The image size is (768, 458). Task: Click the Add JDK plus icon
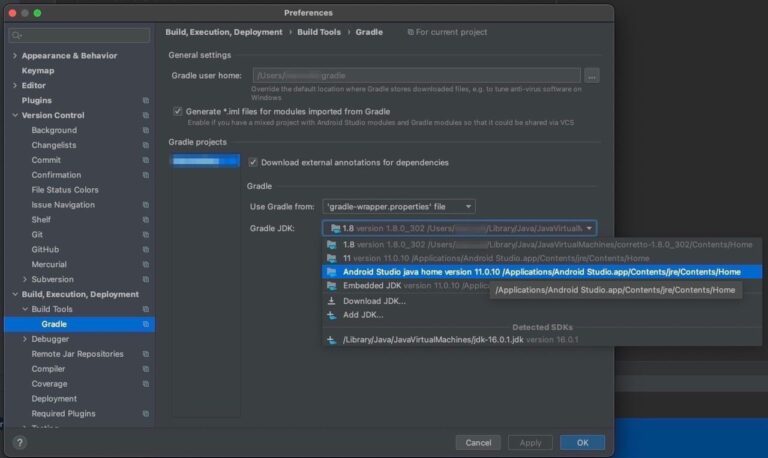coord(331,314)
